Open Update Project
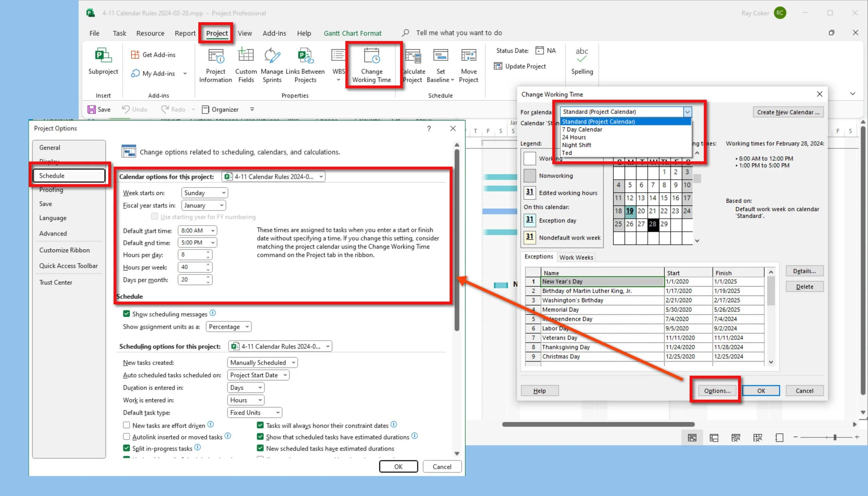 (520, 66)
